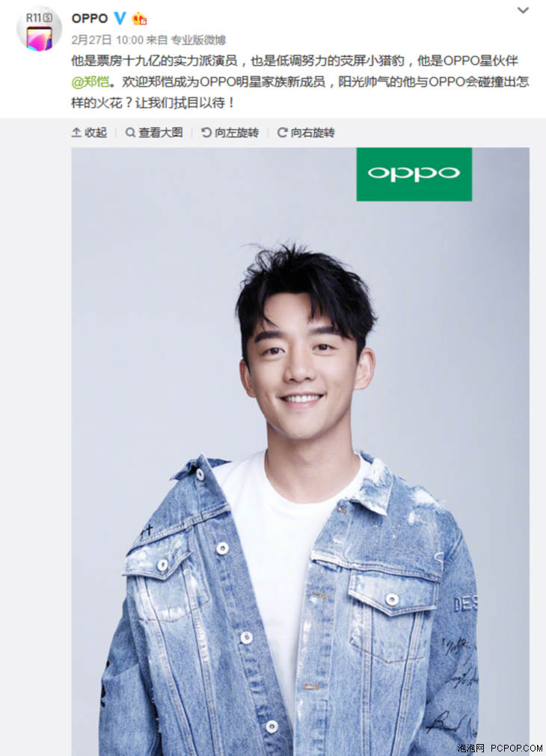Open the OPPO profile avatar
546x756 pixels.
[39, 30]
